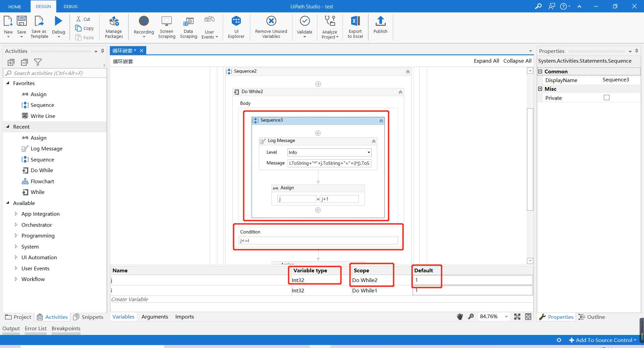Image resolution: width=644 pixels, height=348 pixels.
Task: Switch to the HOME tab
Action: pyautogui.click(x=15, y=7)
